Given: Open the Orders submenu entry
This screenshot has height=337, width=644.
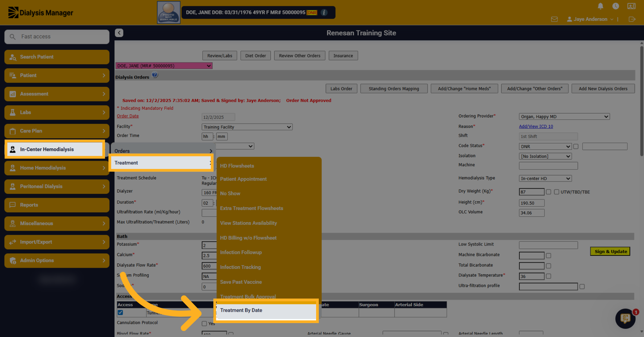Looking at the screenshot, I should click(x=163, y=151).
